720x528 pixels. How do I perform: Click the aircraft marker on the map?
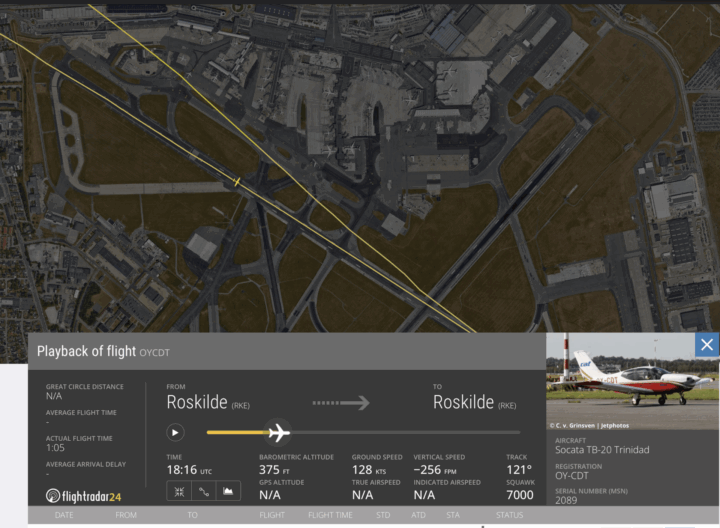pos(236,182)
